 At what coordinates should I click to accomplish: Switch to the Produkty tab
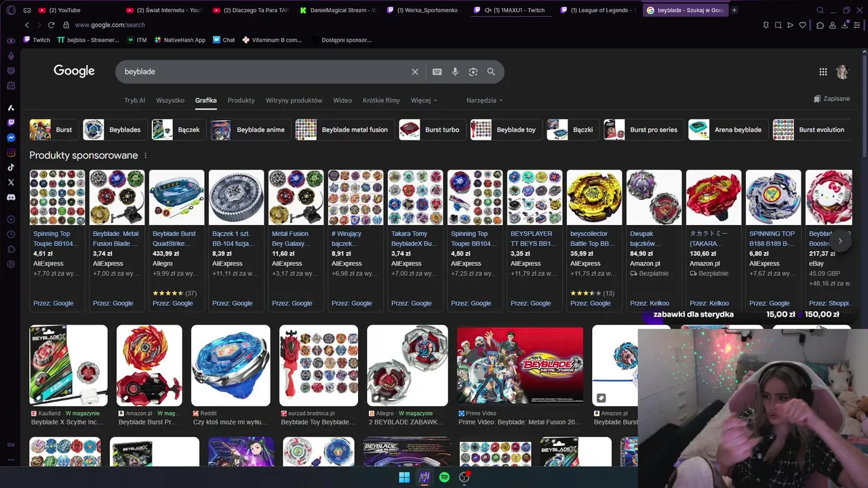pyautogui.click(x=241, y=100)
